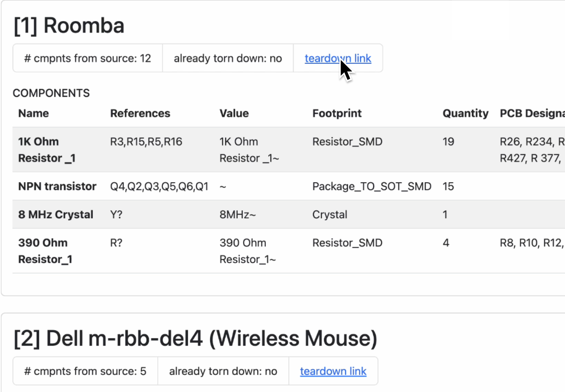Select the 390 Ohm Resistor_1 row name
Image resolution: width=565 pixels, height=392 pixels.
[x=45, y=251]
